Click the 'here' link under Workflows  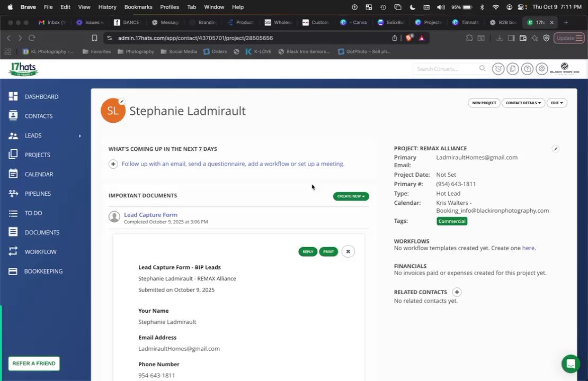coord(528,248)
